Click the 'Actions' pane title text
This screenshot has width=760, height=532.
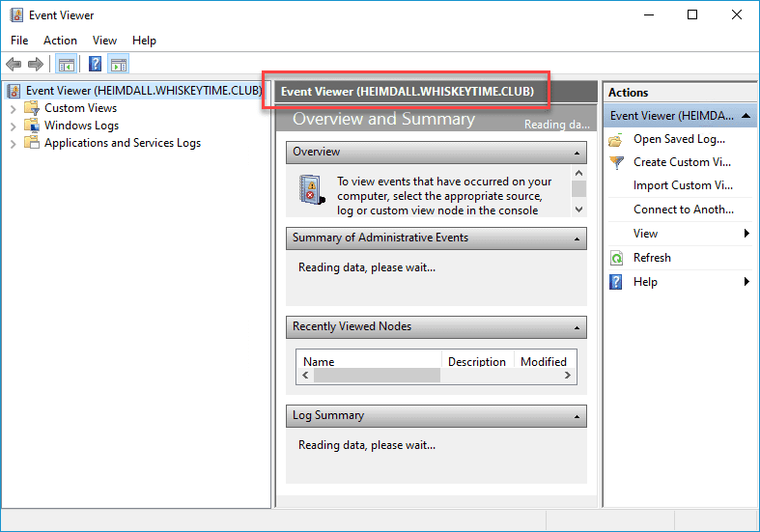point(628,92)
